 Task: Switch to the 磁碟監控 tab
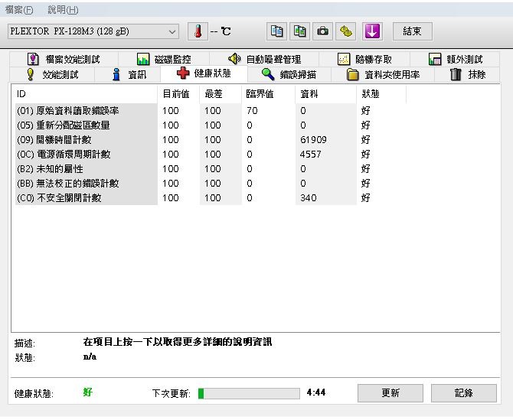[164, 60]
